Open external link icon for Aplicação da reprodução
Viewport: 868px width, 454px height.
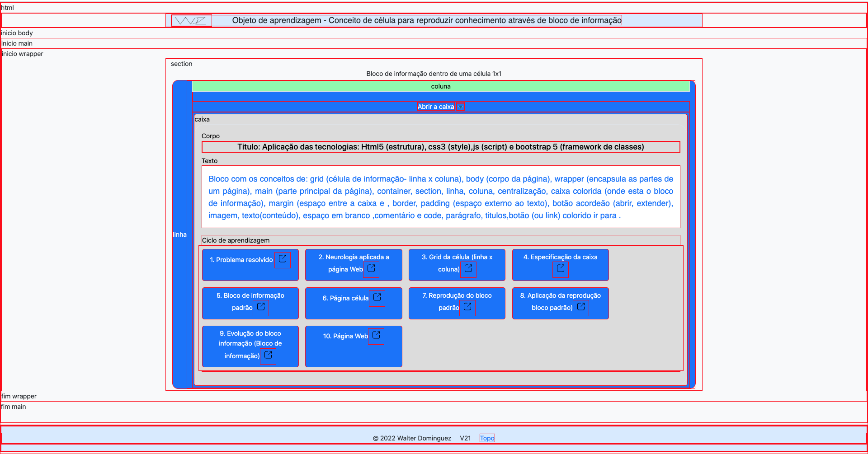[581, 307]
